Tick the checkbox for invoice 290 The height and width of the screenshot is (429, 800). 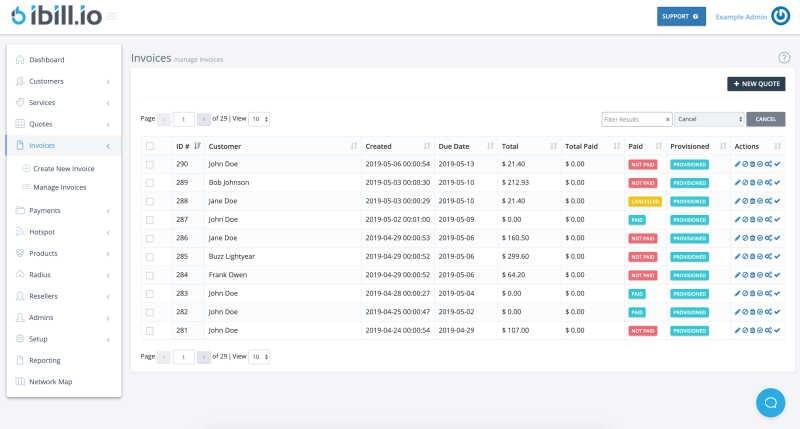coord(150,164)
